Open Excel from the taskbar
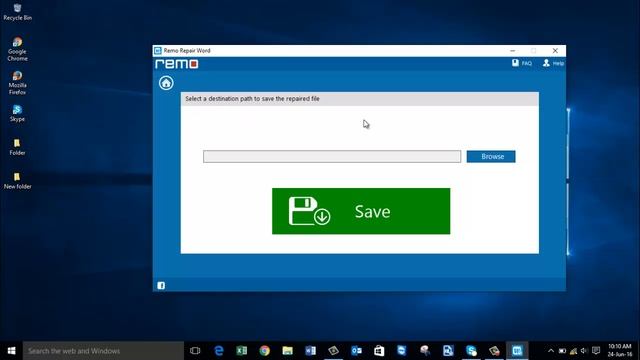This screenshot has width=640, height=360. click(x=242, y=351)
